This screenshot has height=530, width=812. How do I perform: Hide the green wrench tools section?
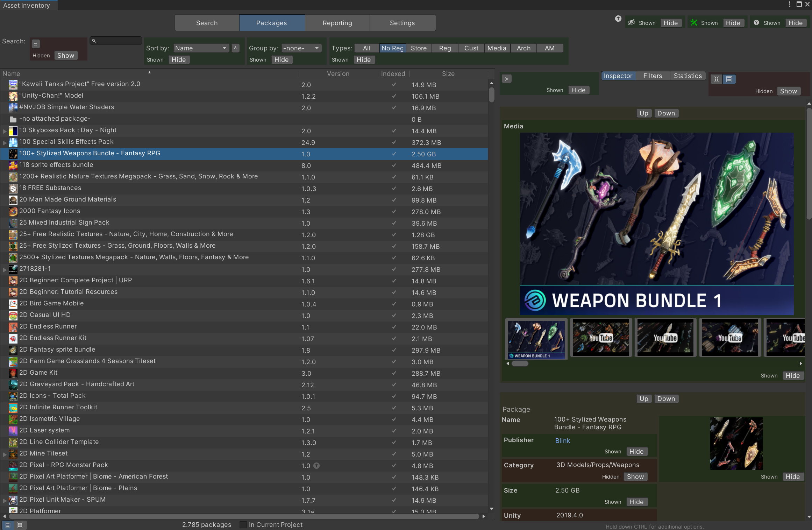click(733, 23)
